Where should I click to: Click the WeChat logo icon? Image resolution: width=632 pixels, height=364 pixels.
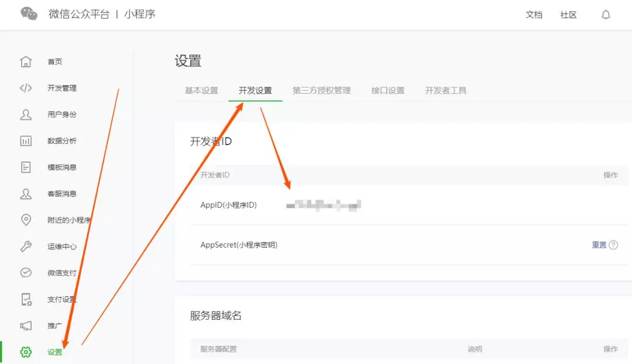(29, 13)
